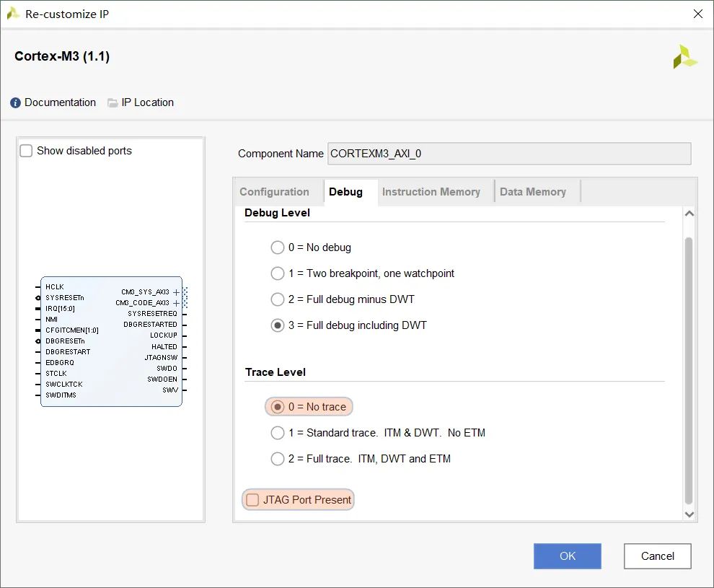Viewport: 714px width, 588px height.
Task: Switch to the Configuration tab
Action: [274, 192]
